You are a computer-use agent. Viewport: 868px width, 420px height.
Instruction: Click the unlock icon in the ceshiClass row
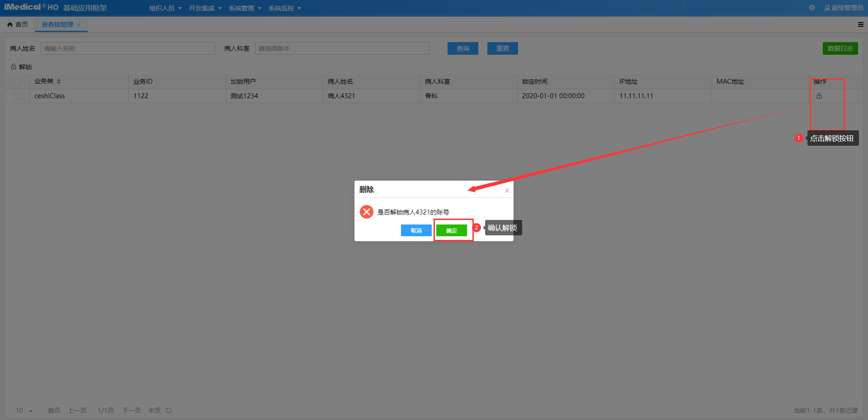point(819,96)
